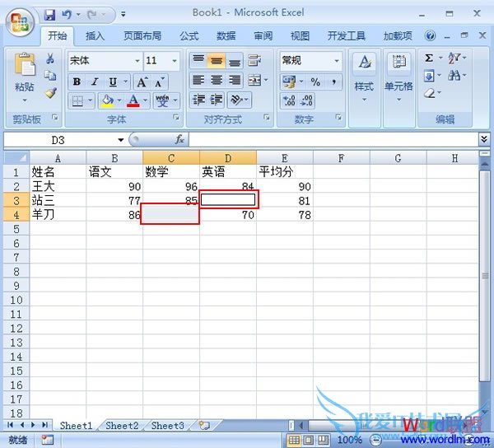Open Find and Select binoculars
This screenshot has width=494, height=448.
(454, 76)
